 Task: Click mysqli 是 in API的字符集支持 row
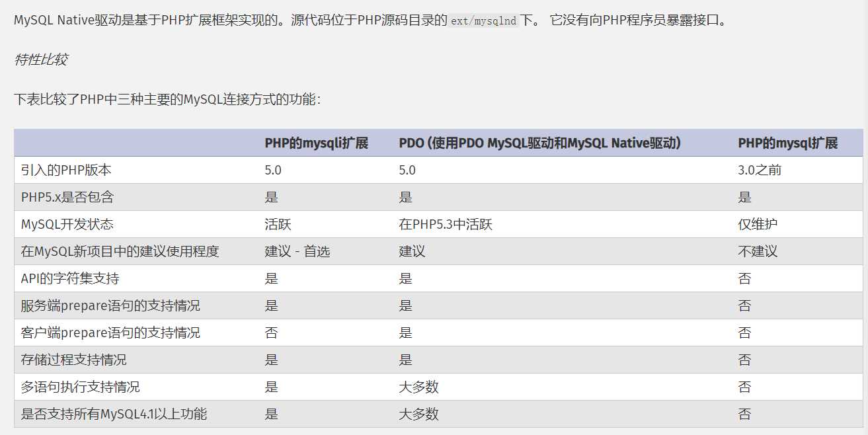[271, 278]
